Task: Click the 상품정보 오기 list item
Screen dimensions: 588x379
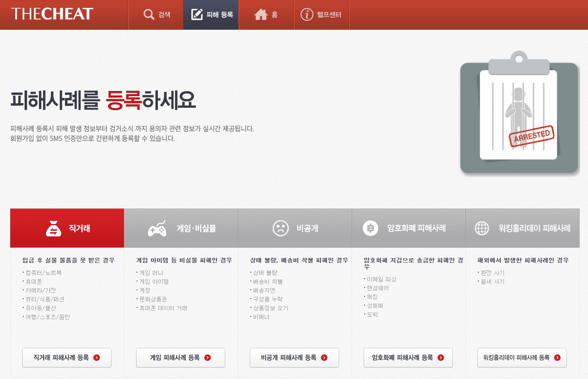Action: coord(270,308)
